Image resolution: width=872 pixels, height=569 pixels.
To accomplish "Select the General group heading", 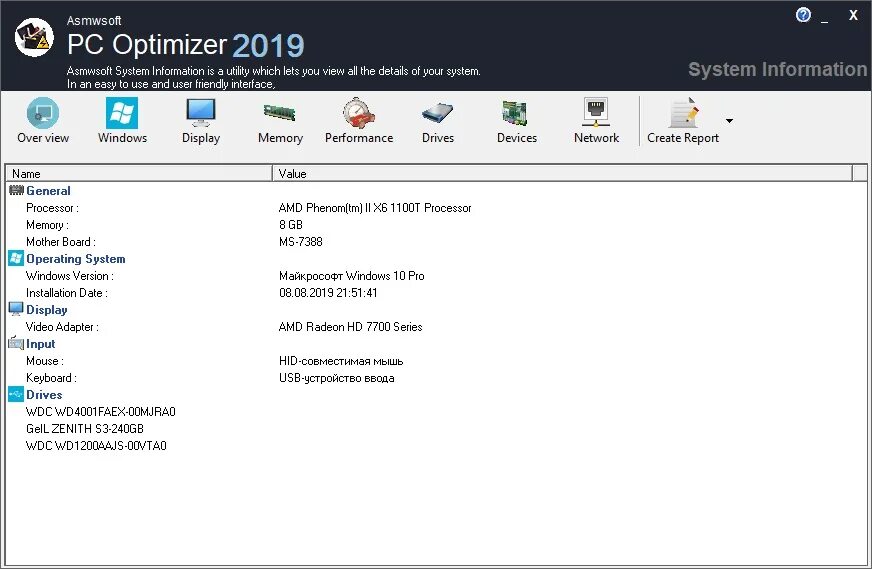I will point(48,191).
